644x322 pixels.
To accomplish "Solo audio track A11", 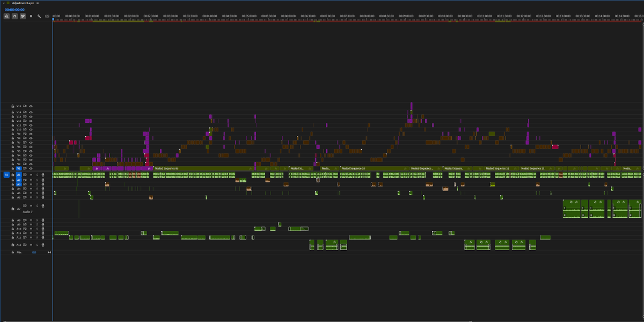I will tap(37, 233).
